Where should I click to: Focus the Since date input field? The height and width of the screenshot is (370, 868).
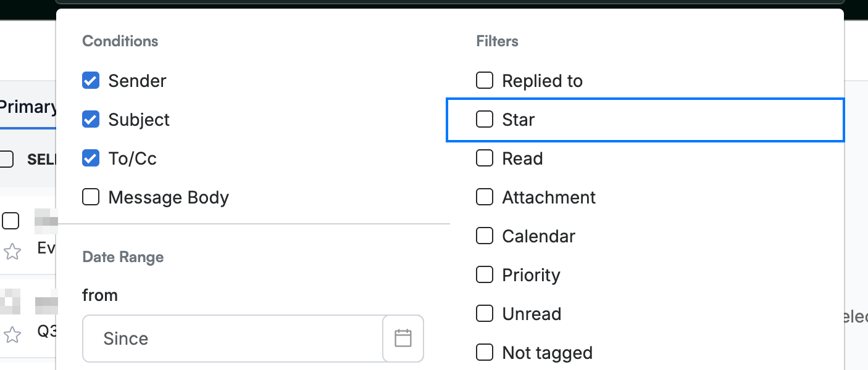click(x=233, y=339)
